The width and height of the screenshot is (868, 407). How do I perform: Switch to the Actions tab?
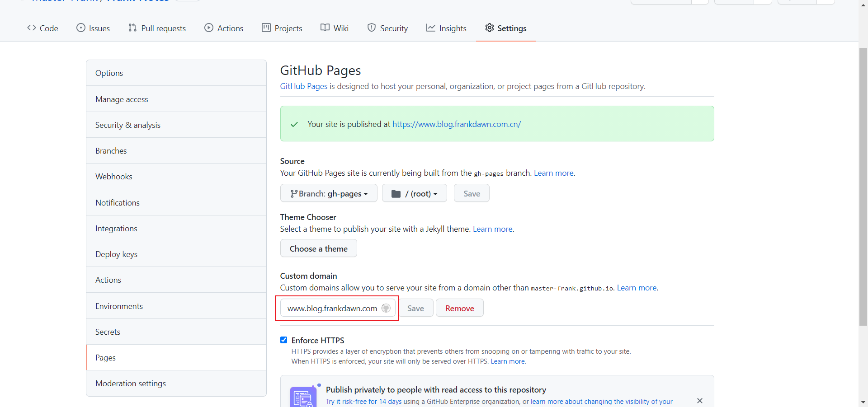[224, 28]
